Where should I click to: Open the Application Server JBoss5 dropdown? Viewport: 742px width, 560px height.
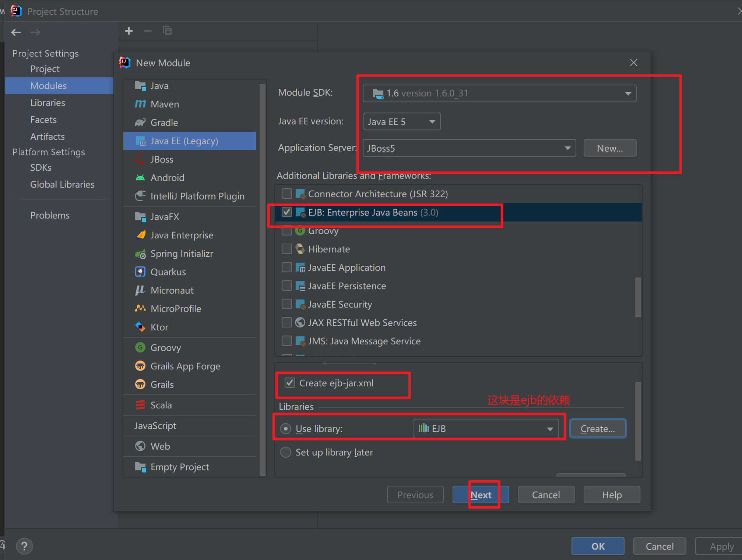pyautogui.click(x=469, y=148)
